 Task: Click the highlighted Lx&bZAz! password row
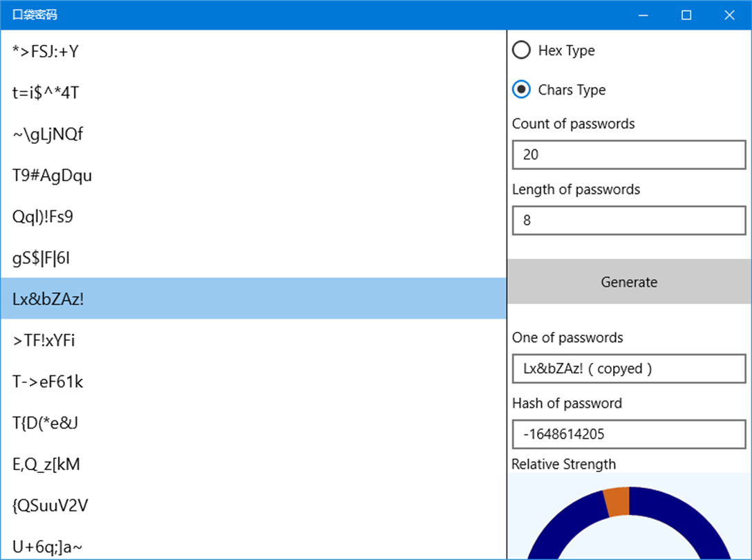coord(253,299)
